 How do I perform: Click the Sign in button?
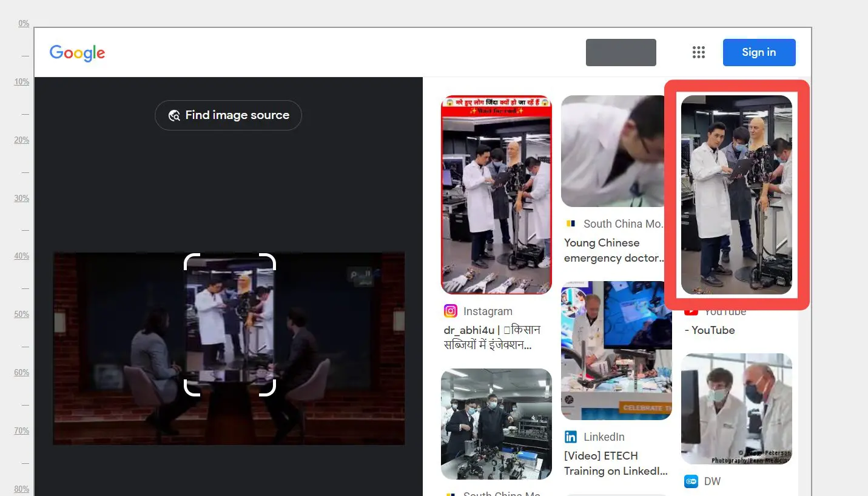(x=759, y=52)
